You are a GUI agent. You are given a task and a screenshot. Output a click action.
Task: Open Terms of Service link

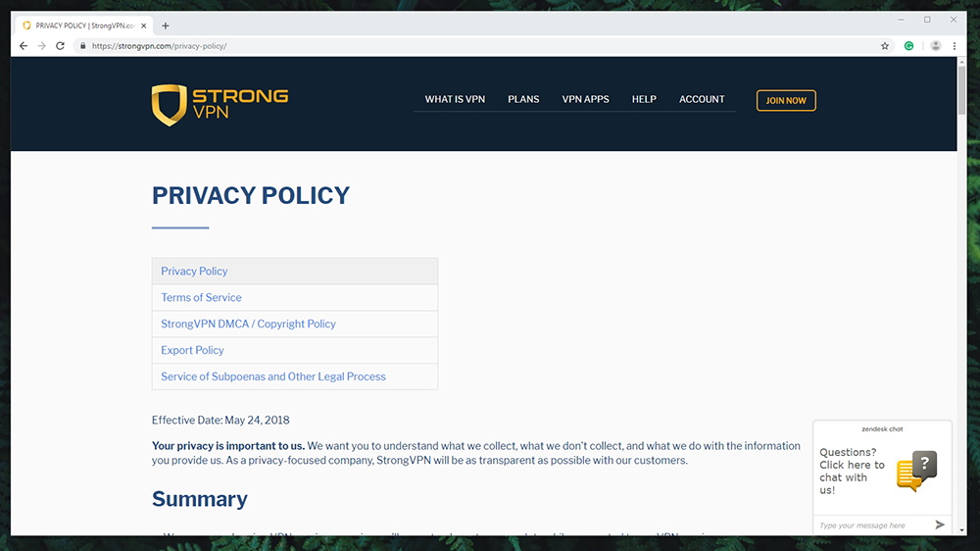click(x=201, y=298)
